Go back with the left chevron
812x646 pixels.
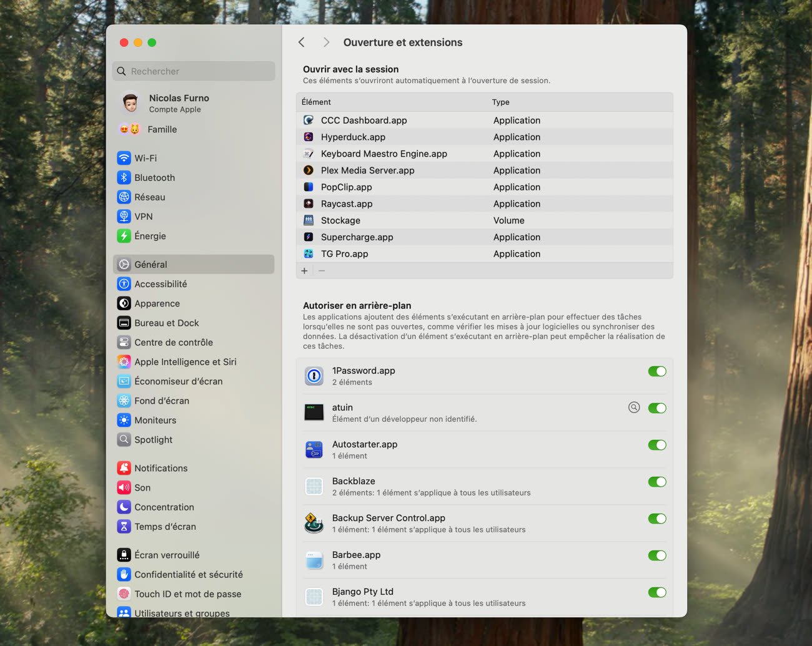[302, 42]
